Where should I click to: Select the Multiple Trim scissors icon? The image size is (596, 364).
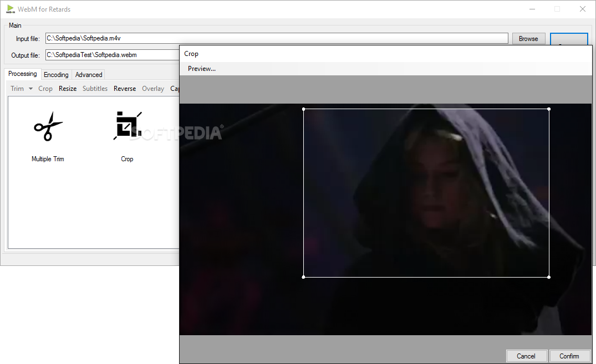coord(48,126)
